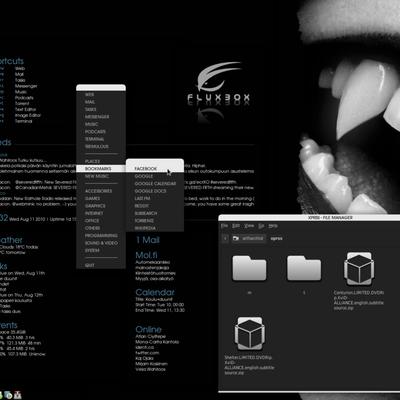Viewport: 400px width, 400px height.
Task: Choose Messenger from the Fluxbox menu
Action: 101,117
